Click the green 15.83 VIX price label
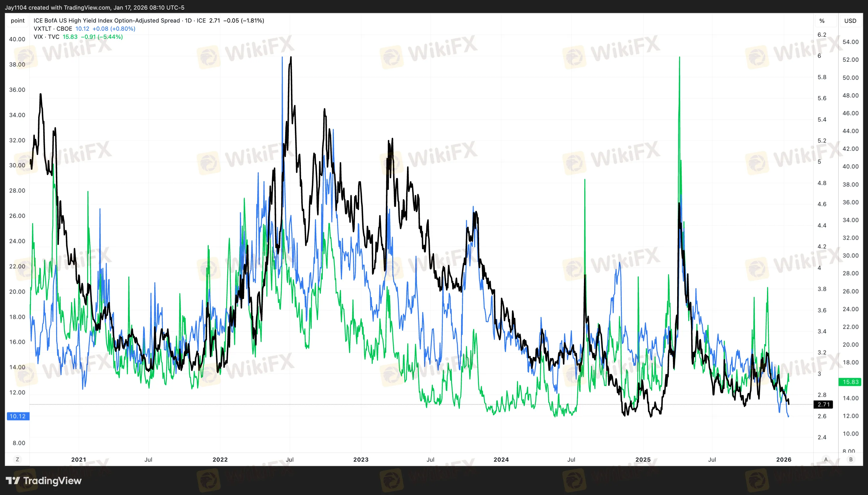 point(850,382)
